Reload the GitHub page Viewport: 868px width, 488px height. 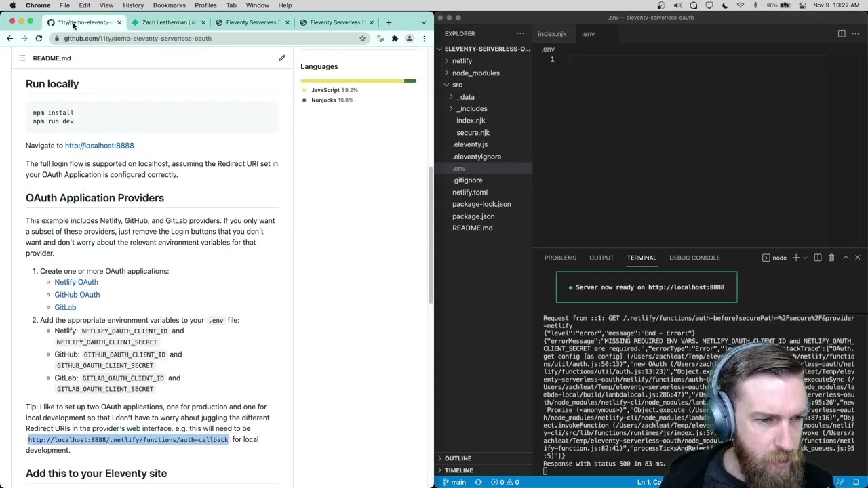(x=39, y=39)
